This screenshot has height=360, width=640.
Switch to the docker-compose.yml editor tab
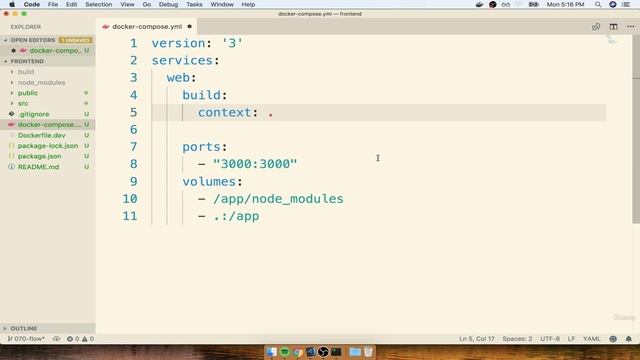coord(147,27)
